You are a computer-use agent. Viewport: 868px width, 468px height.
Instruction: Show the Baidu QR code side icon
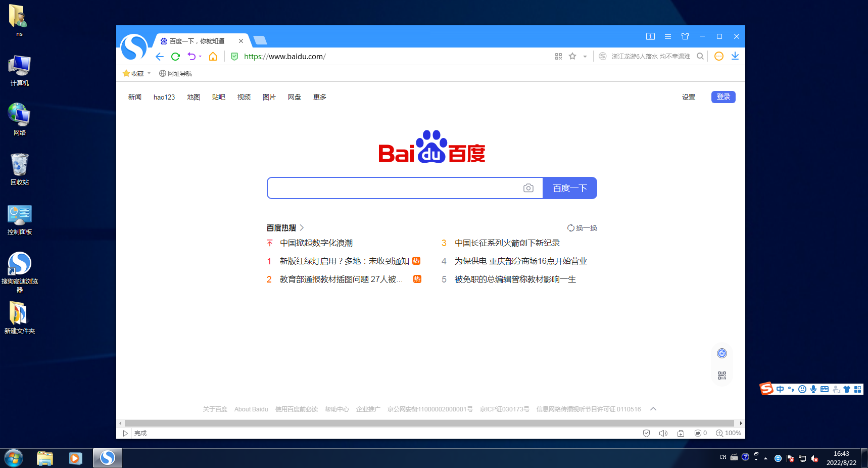click(722, 376)
